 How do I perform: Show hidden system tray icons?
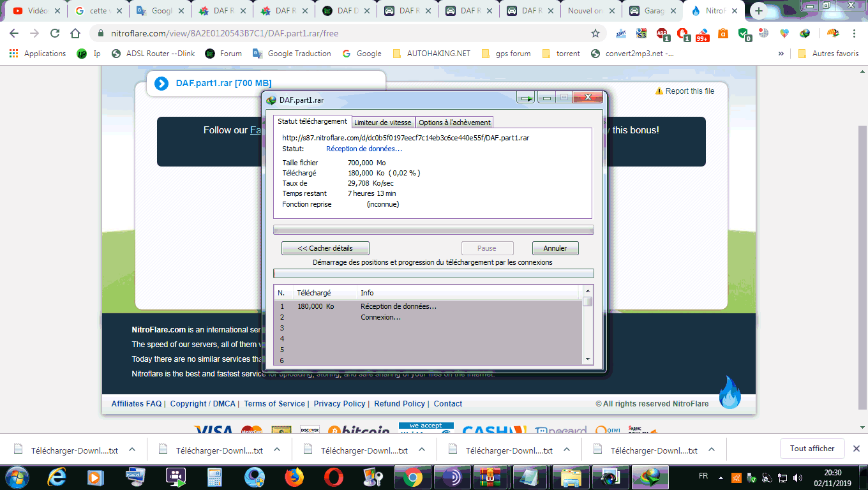(x=721, y=477)
